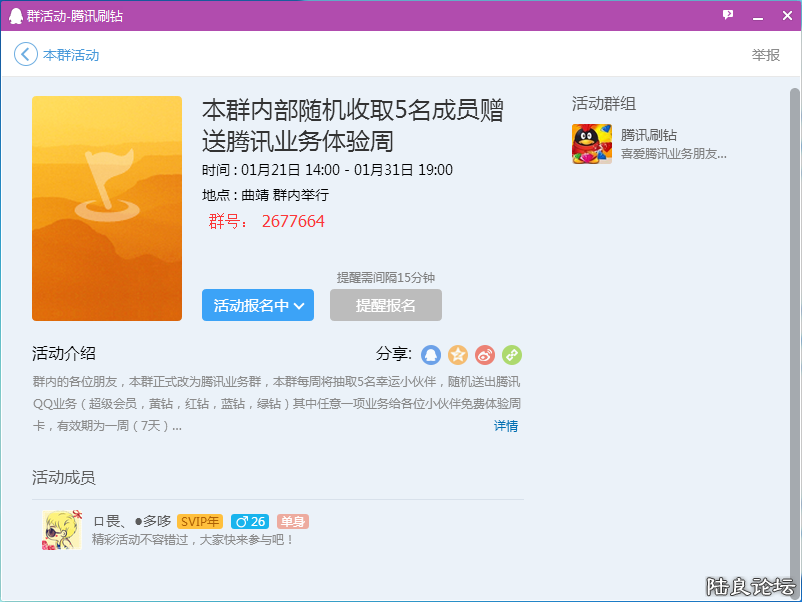Screen dimensions: 802x602
Task: Toggle the 提醒报名 reminder button
Action: (385, 305)
